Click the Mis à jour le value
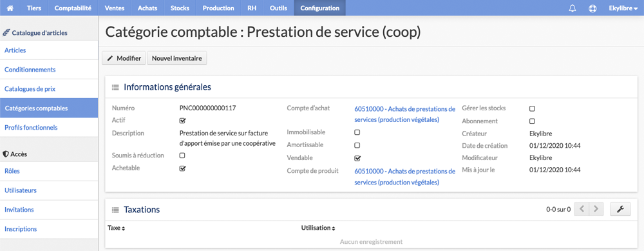The image size is (644, 251). coord(554,170)
